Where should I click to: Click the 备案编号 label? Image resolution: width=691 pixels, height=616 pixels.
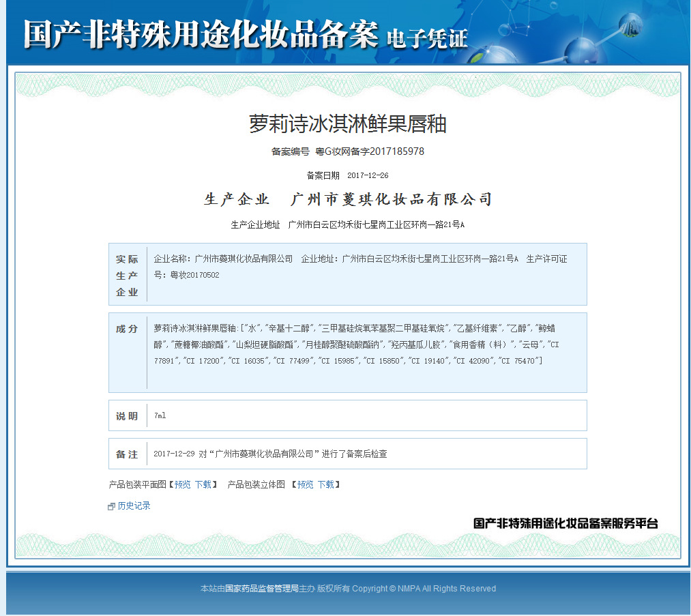coord(291,151)
